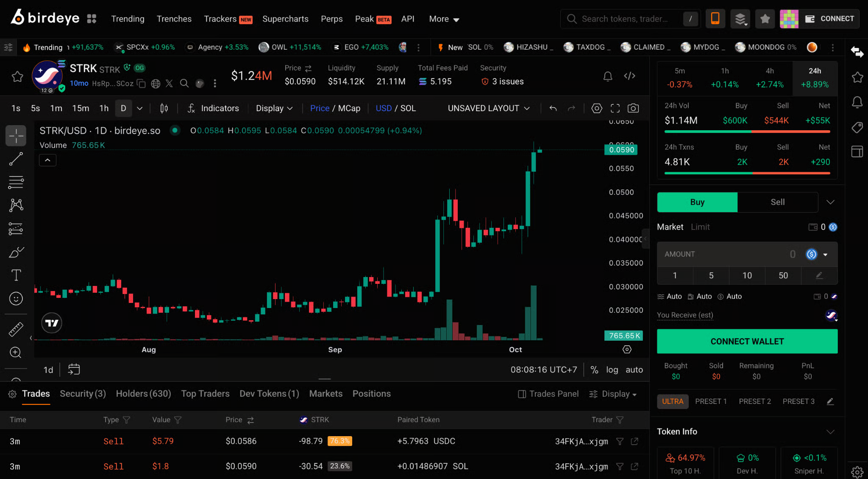Select the Sell button
The width and height of the screenshot is (868, 479).
tap(777, 202)
